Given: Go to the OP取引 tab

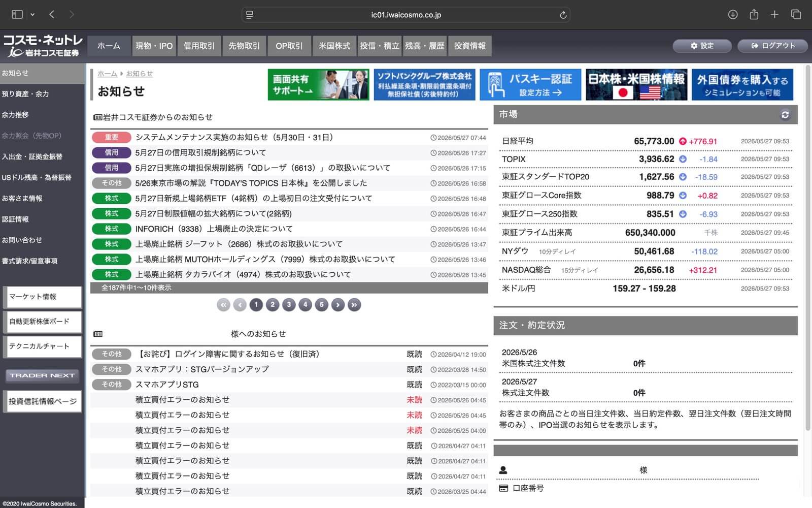Looking at the screenshot, I should 289,46.
